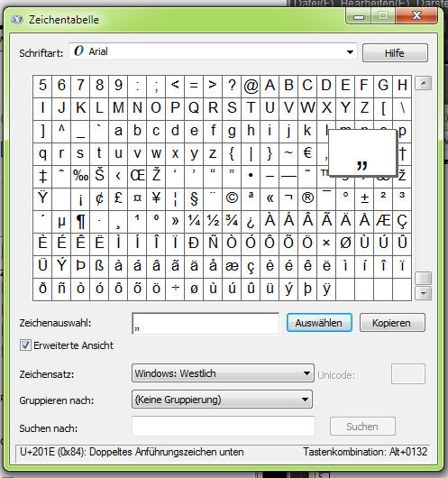This screenshot has width=448, height=478.
Task: Pick the division ÷ sign
Action: point(175,289)
